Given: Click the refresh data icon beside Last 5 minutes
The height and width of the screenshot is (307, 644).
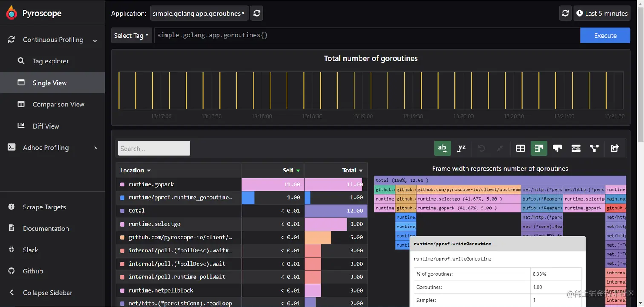Looking at the screenshot, I should [565, 13].
